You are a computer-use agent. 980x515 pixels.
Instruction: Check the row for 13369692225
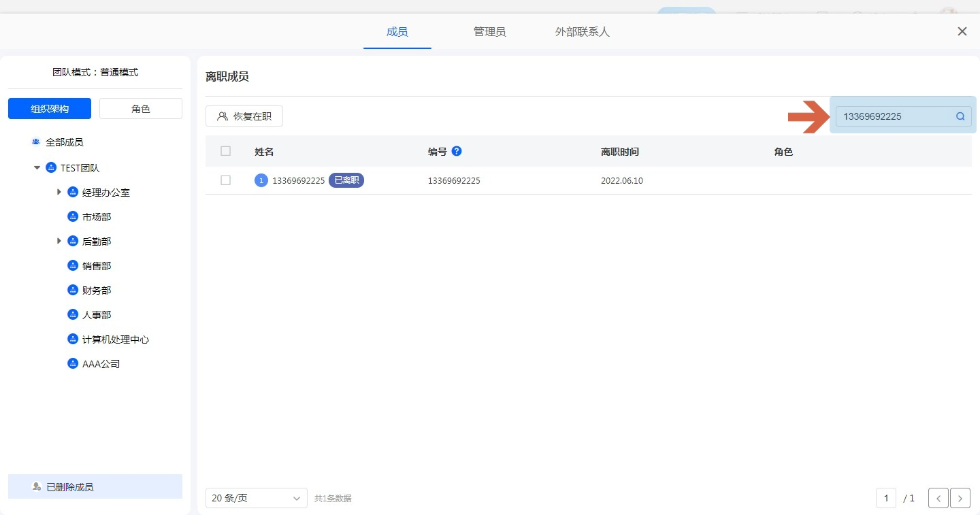click(226, 180)
